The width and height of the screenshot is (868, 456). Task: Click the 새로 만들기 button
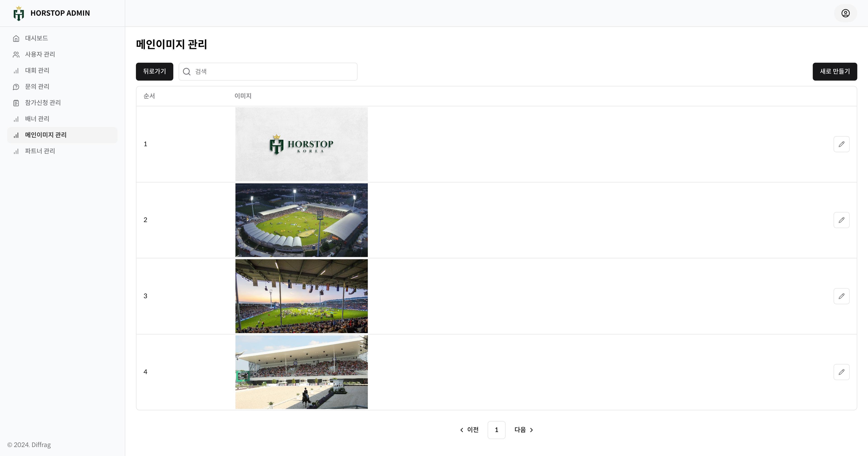click(x=835, y=72)
